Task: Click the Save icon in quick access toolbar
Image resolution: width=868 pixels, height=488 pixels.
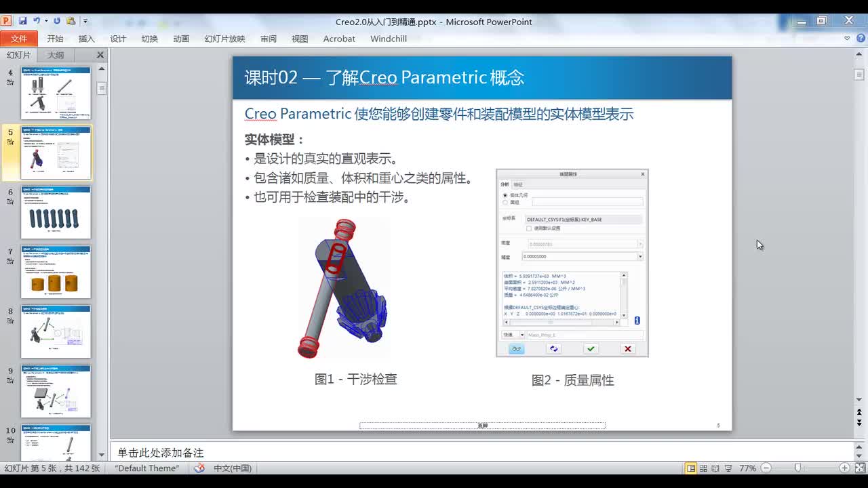Action: pyautogui.click(x=23, y=21)
